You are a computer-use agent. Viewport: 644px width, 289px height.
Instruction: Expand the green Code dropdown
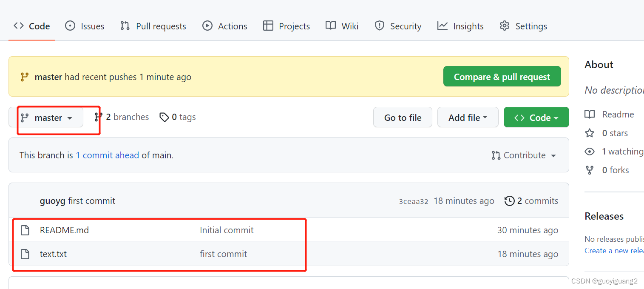coord(536,117)
